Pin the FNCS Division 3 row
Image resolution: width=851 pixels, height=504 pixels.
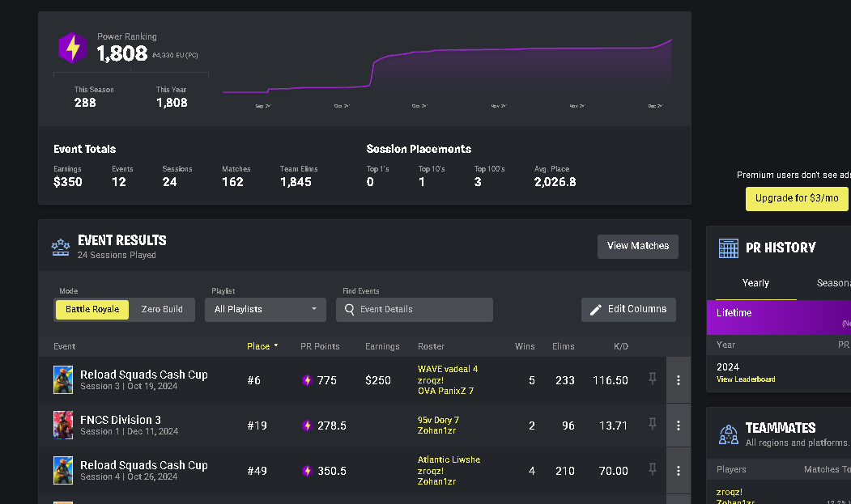point(653,424)
